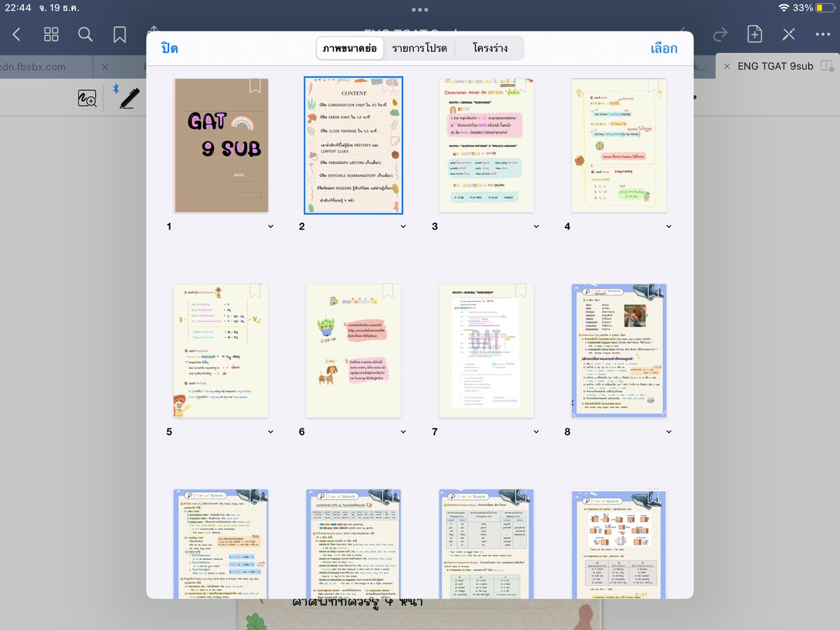
Task: Tap the bookmark icon in top toolbar
Action: [120, 34]
